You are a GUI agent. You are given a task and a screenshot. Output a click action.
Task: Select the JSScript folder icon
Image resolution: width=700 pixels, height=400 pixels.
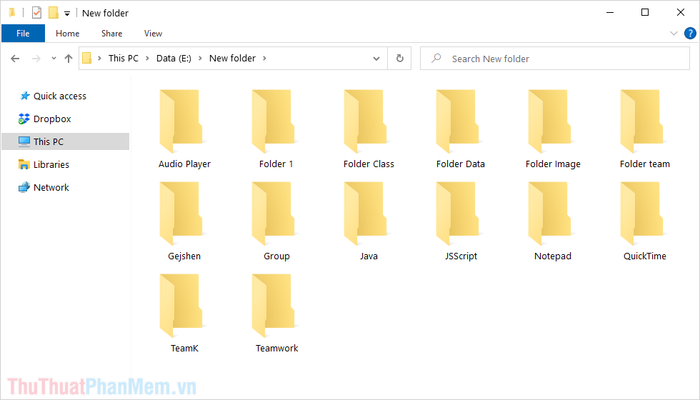458,213
